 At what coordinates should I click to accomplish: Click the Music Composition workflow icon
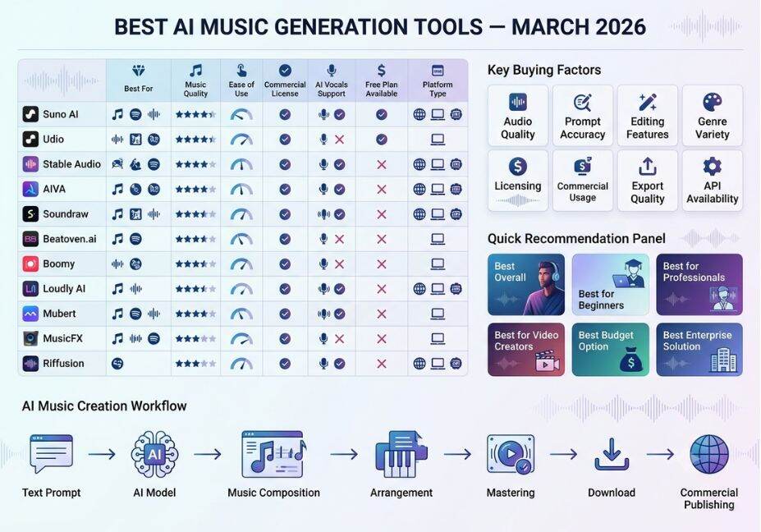[x=274, y=454]
